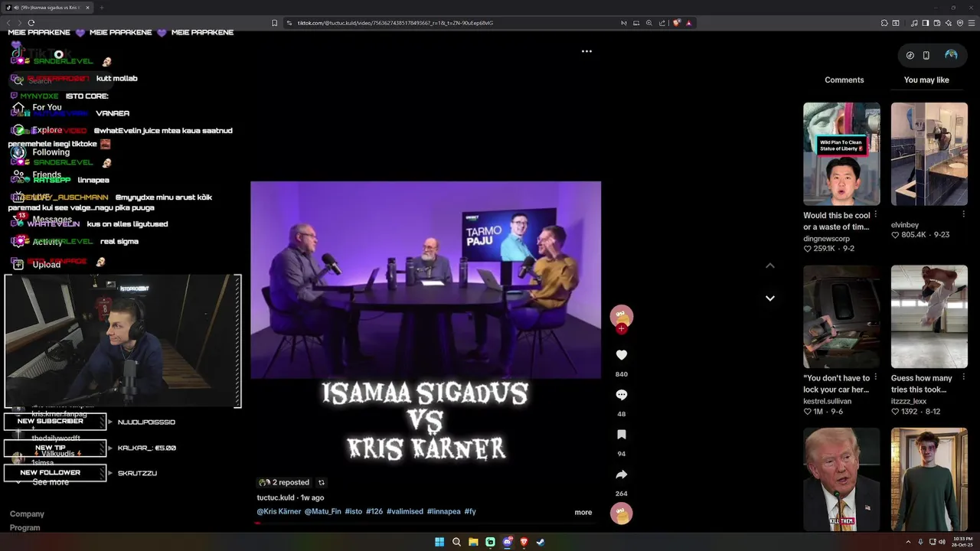Open the @Matu_Fin mention

322,511
